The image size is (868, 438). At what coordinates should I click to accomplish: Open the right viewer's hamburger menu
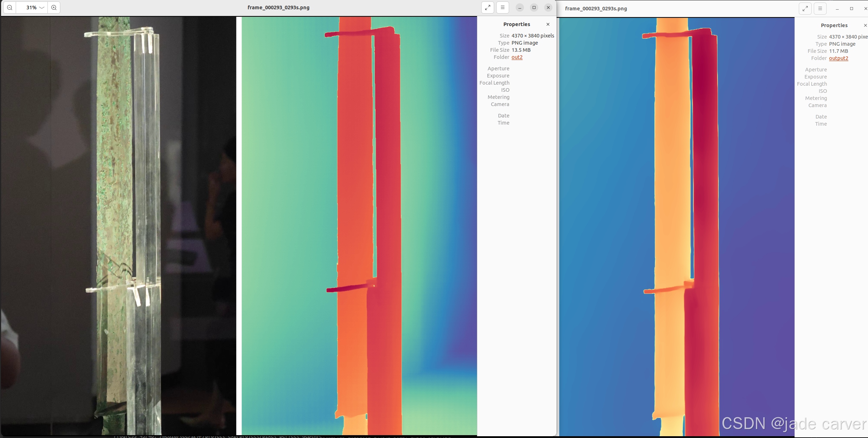coord(820,9)
